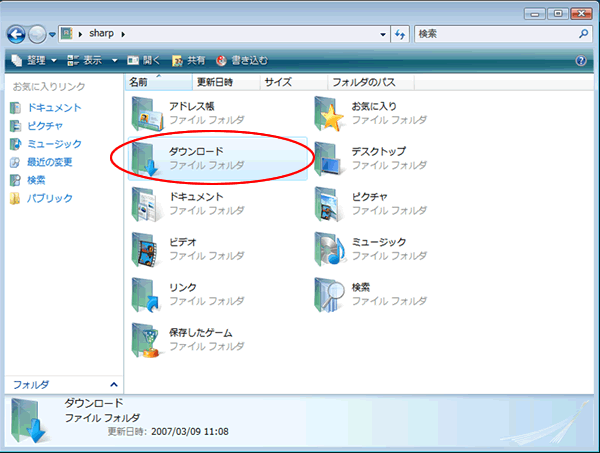Select the ミュージック folder icon in file list
Image resolution: width=600 pixels, height=453 pixels.
(330, 249)
